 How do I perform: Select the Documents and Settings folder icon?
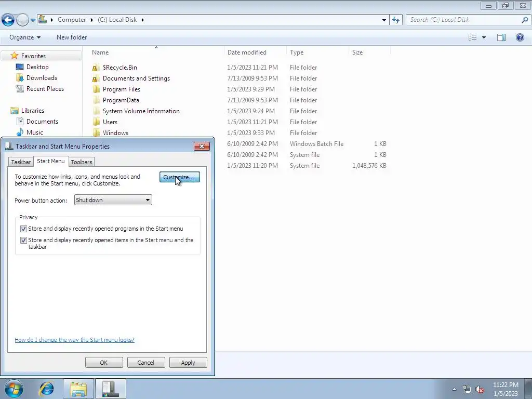click(96, 78)
